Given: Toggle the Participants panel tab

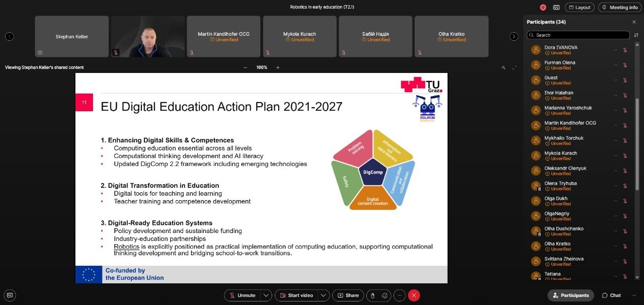Looking at the screenshot, I should 571,295.
